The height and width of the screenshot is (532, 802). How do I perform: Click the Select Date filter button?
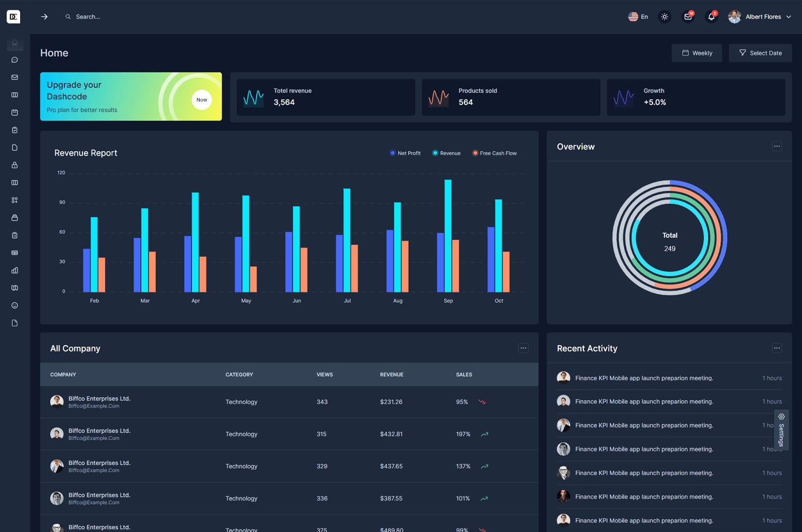[761, 53]
